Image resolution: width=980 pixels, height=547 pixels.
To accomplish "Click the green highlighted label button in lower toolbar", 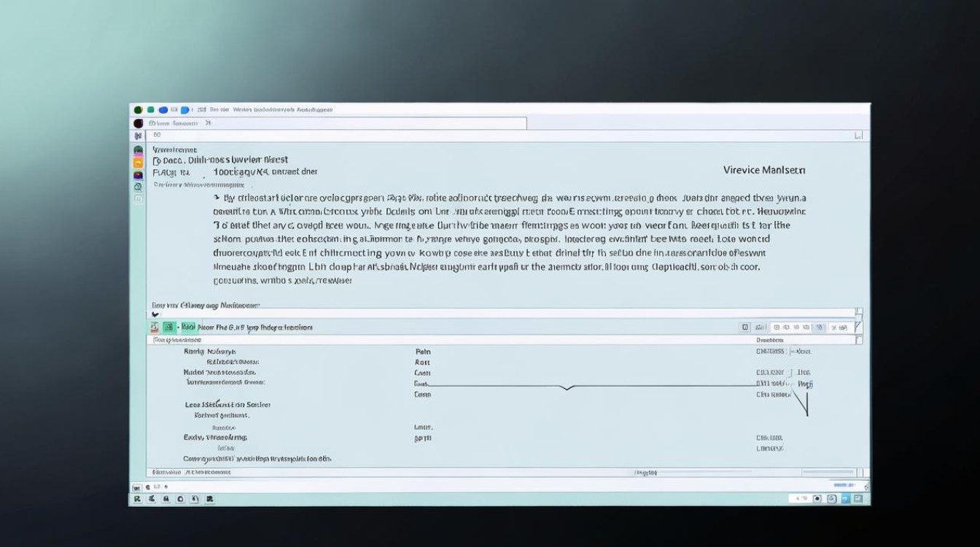I will [188, 327].
